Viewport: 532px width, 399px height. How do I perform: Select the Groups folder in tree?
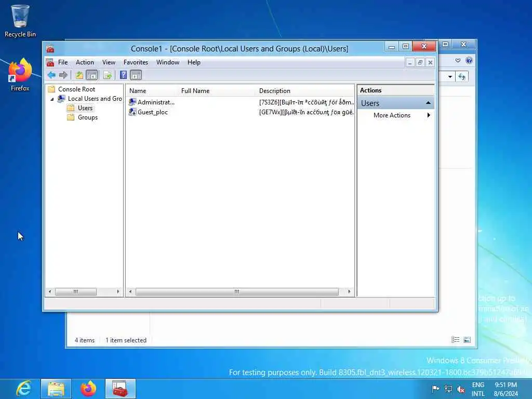88,117
